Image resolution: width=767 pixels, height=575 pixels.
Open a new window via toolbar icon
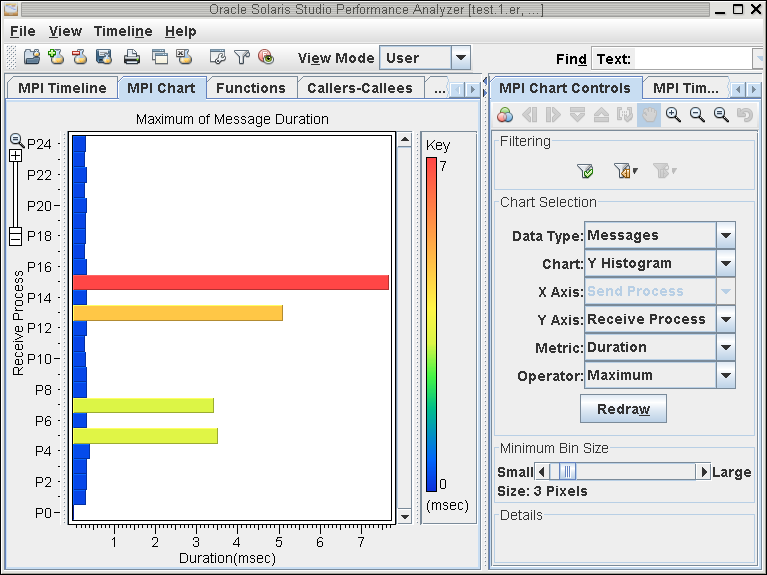[x=159, y=57]
